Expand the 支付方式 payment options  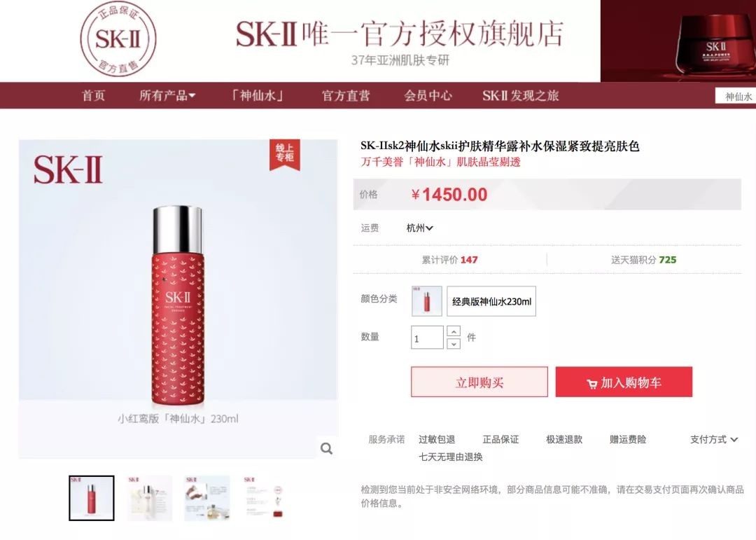[713, 439]
